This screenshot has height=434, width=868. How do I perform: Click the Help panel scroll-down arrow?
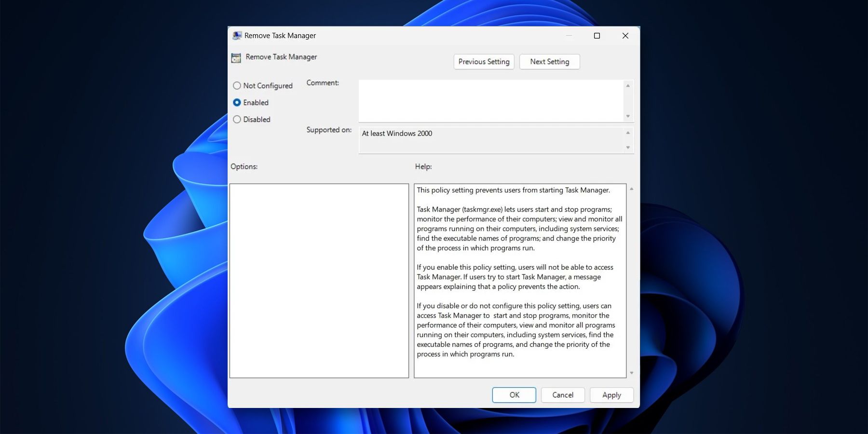pyautogui.click(x=631, y=372)
